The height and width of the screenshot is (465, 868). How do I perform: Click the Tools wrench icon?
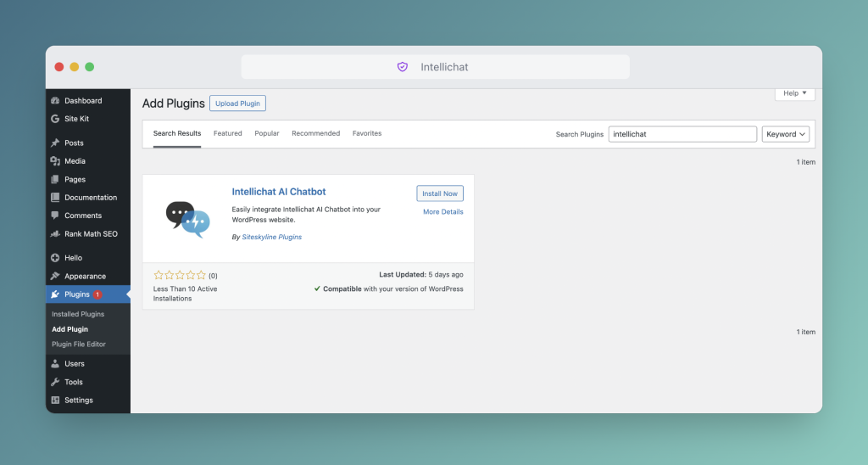55,382
